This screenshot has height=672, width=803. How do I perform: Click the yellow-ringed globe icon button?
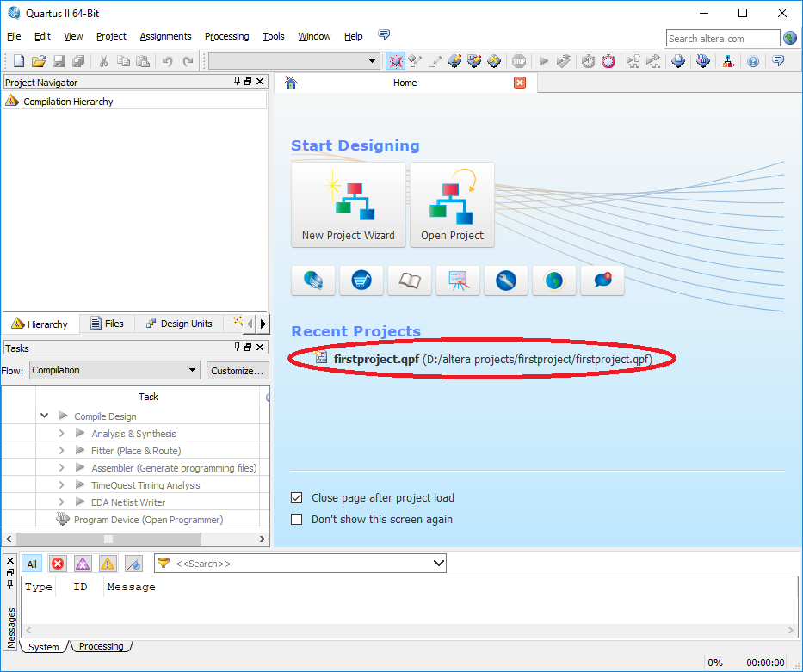[x=554, y=281]
